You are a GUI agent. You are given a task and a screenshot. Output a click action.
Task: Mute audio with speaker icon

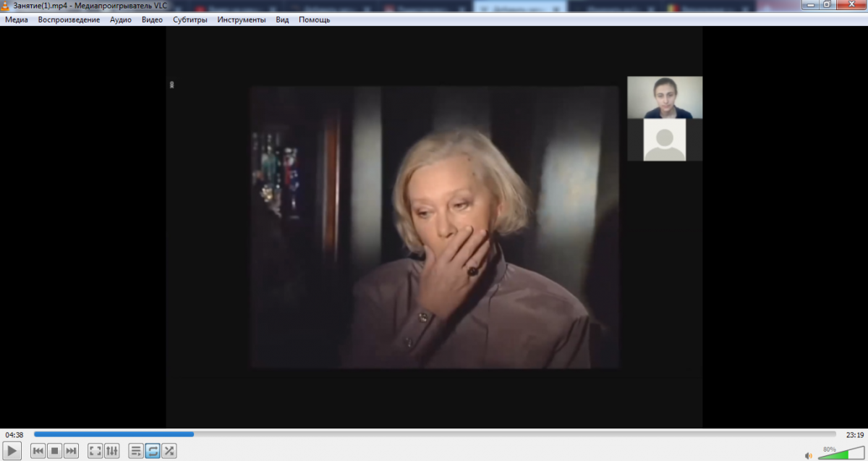[809, 455]
